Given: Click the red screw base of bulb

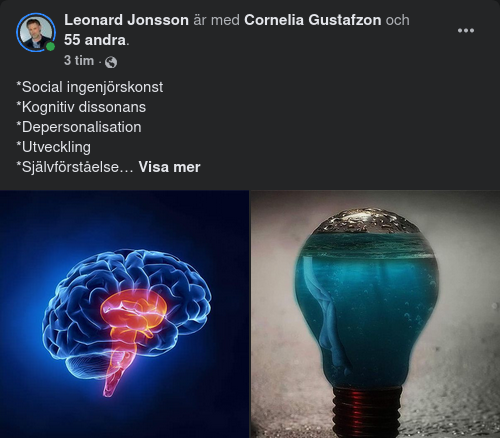Looking at the screenshot, I should [366, 413].
